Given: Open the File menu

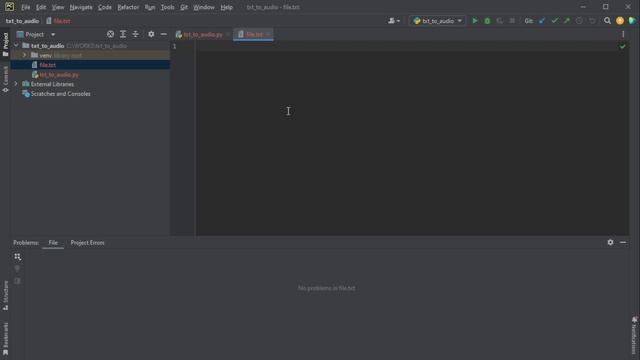Looking at the screenshot, I should (25, 7).
